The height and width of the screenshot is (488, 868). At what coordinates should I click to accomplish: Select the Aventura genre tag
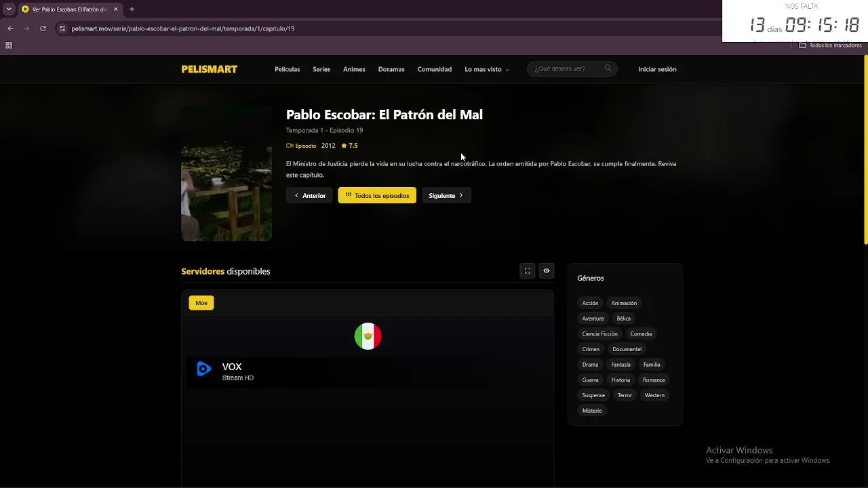tap(593, 319)
